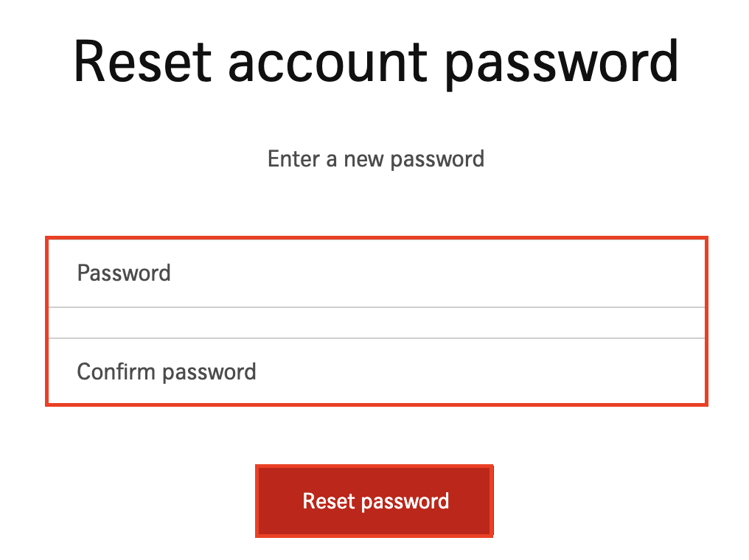The image size is (749, 560).
Task: Select the upper field for the new password
Action: 376,273
